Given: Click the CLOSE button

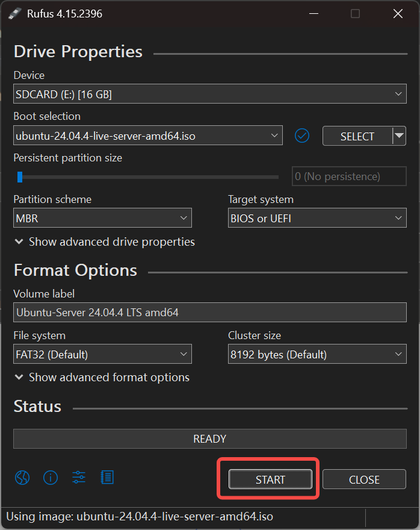Looking at the screenshot, I should coord(364,479).
